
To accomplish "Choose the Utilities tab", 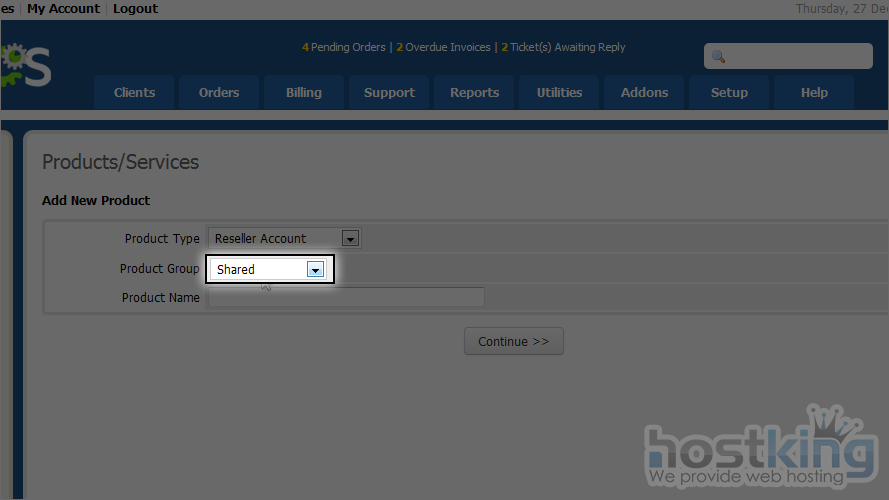I will [559, 93].
